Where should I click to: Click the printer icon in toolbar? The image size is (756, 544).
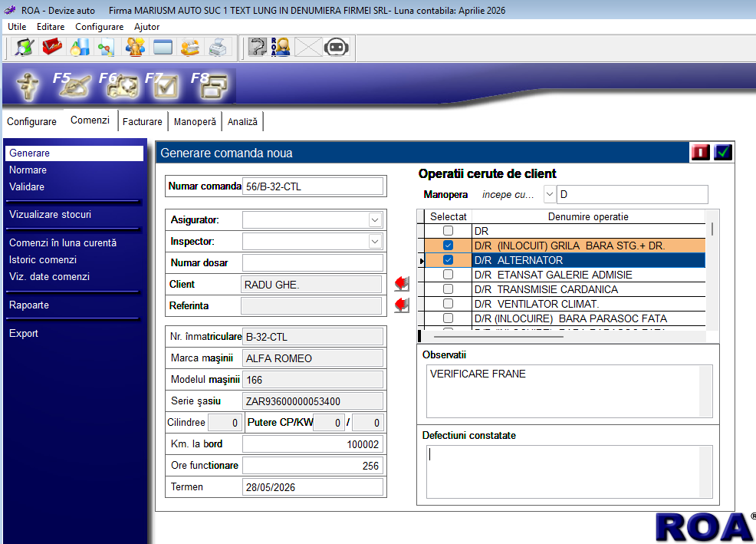point(218,48)
